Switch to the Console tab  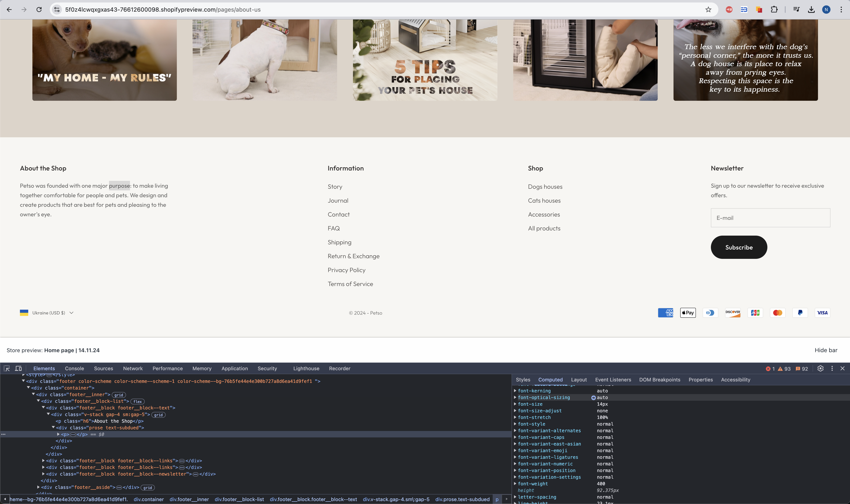[74, 369]
